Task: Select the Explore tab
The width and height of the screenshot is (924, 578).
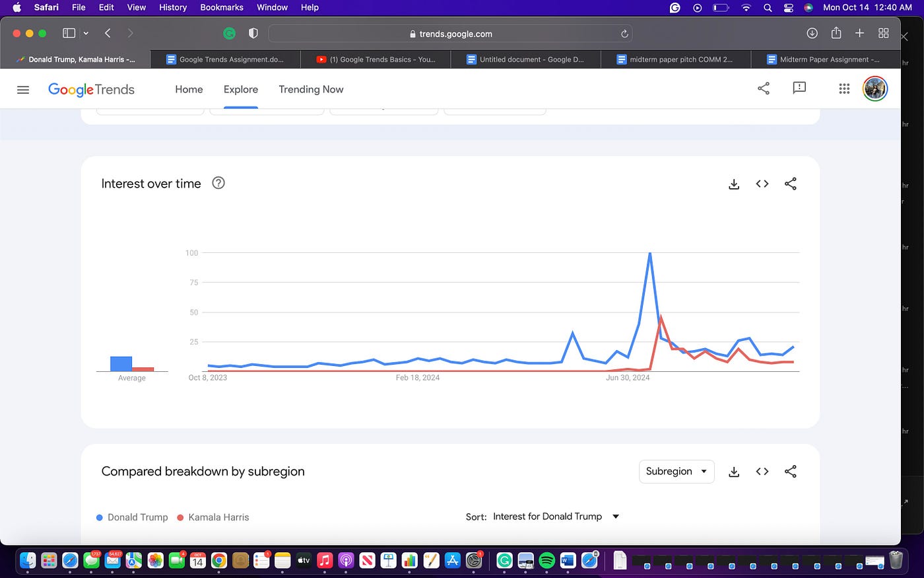Action: pyautogui.click(x=241, y=89)
